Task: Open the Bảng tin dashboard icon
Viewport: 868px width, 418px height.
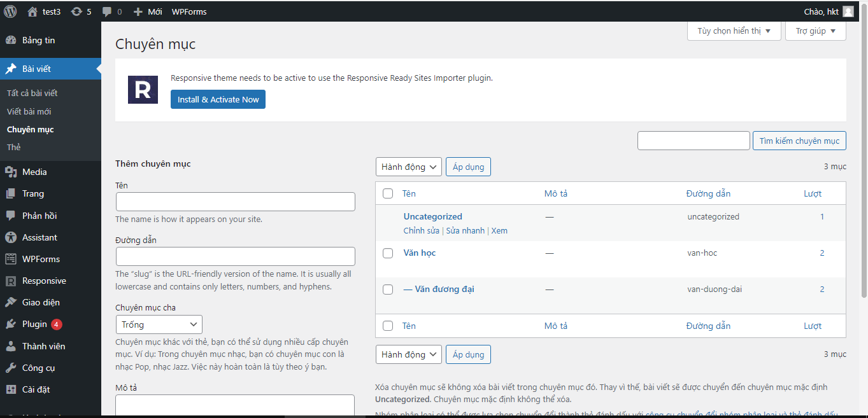Action: point(11,40)
